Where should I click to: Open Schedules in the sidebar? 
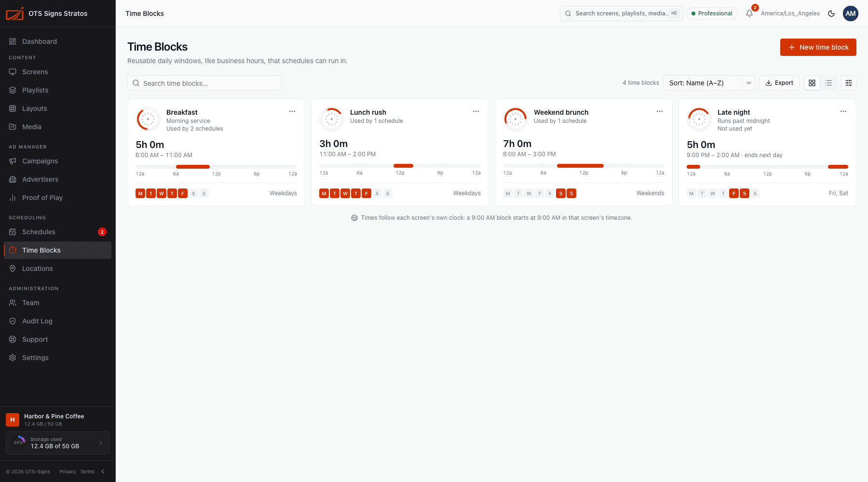tap(57, 232)
